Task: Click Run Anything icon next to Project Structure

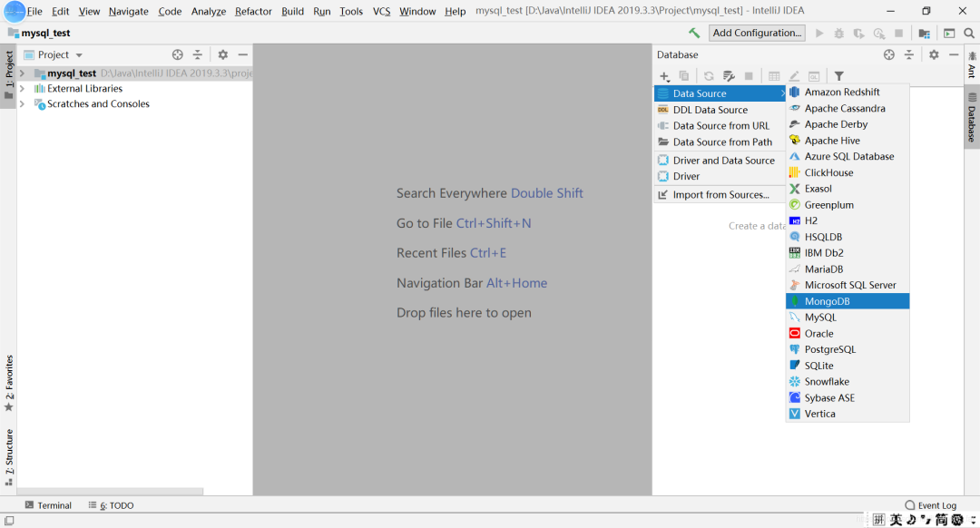Action: pyautogui.click(x=949, y=34)
